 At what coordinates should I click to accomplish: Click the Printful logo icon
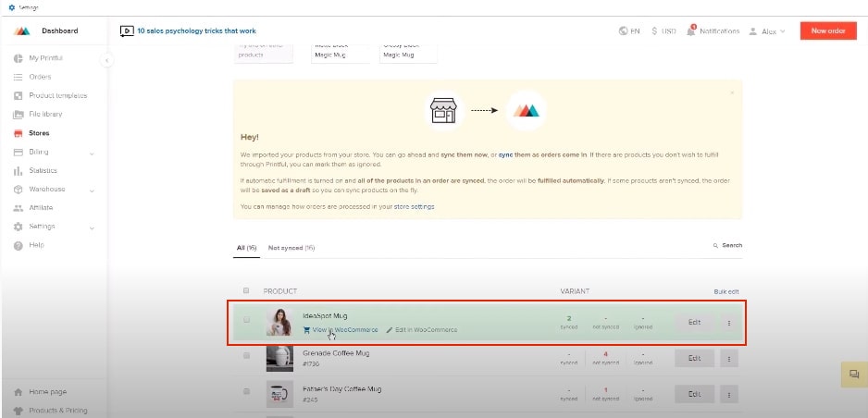[23, 31]
